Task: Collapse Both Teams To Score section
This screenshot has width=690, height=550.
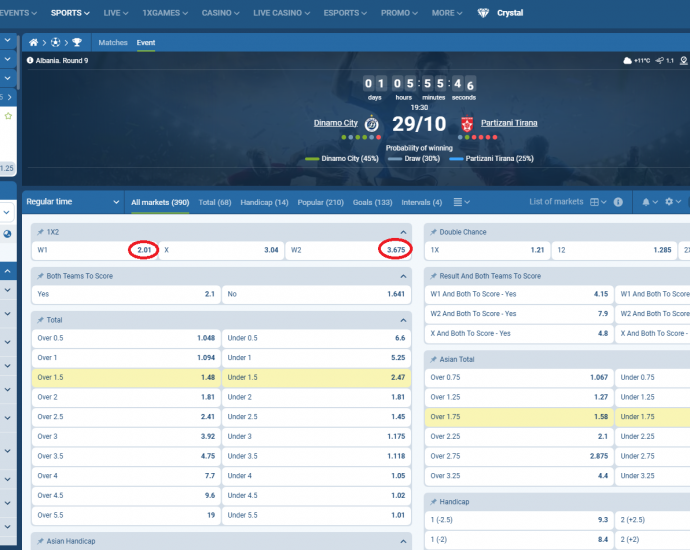Action: pyautogui.click(x=403, y=276)
